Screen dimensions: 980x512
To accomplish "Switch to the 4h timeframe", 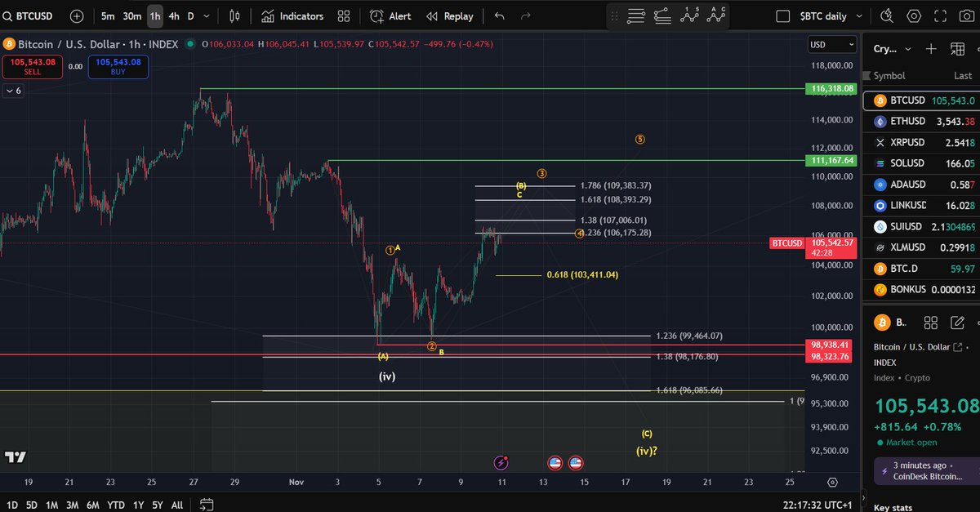I will pyautogui.click(x=174, y=16).
